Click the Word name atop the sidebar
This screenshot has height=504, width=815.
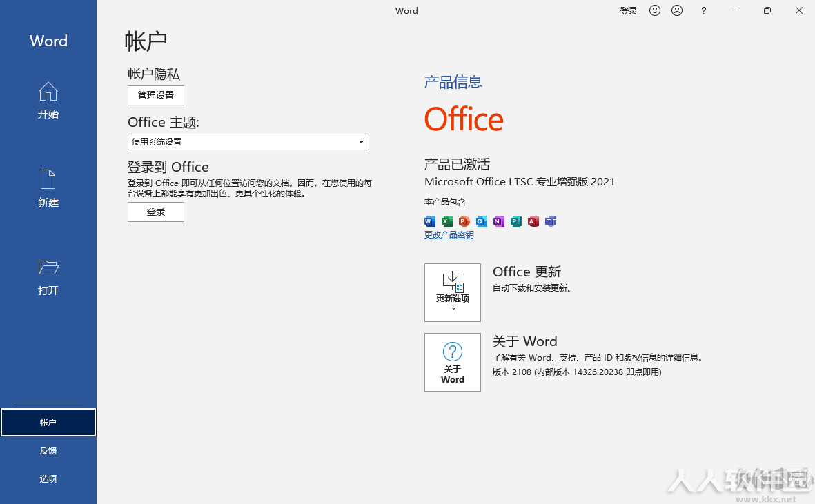48,41
